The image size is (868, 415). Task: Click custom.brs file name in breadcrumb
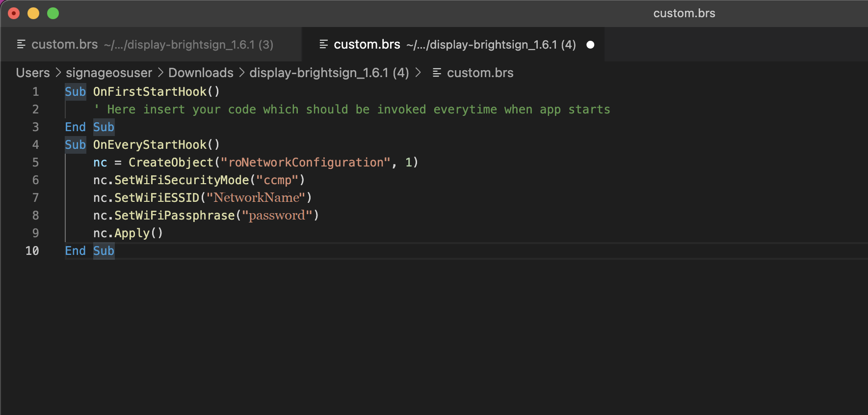pos(480,73)
